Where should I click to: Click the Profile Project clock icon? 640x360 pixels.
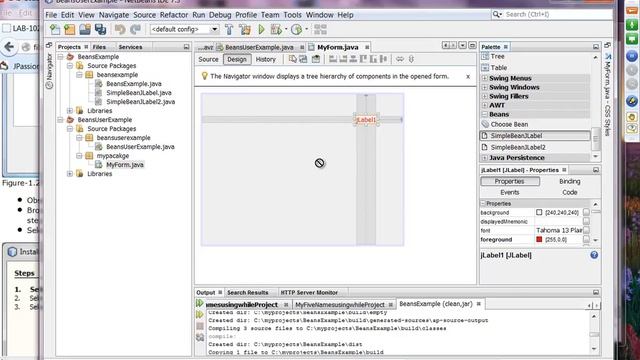[x=297, y=29]
